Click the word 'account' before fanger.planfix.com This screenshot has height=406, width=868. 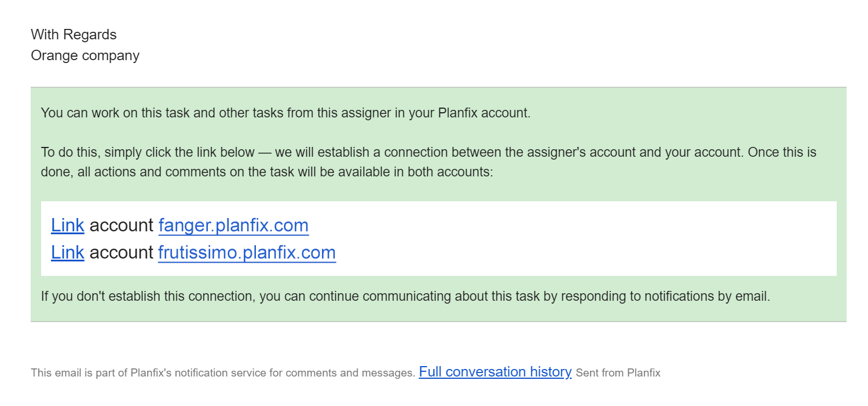click(x=122, y=225)
